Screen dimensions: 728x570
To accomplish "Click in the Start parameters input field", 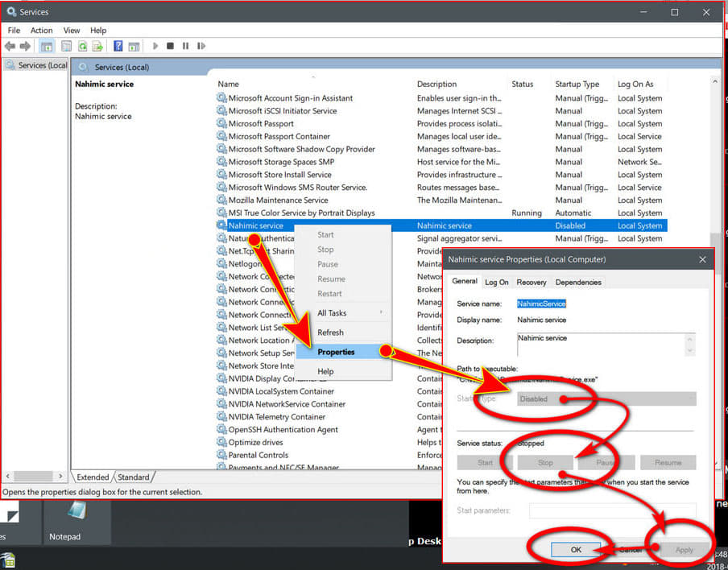I will click(x=612, y=510).
